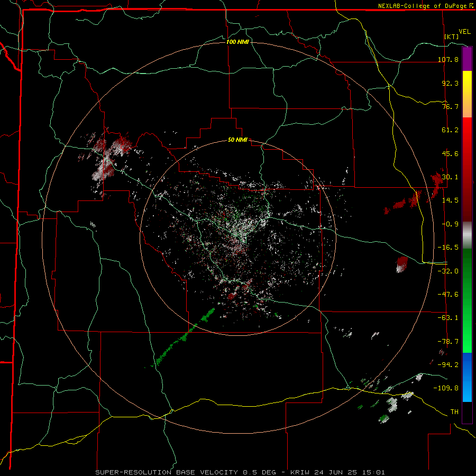Pick the gray near-zero segment of the color bar
Viewport: 476px width, 476px height.
point(467,235)
